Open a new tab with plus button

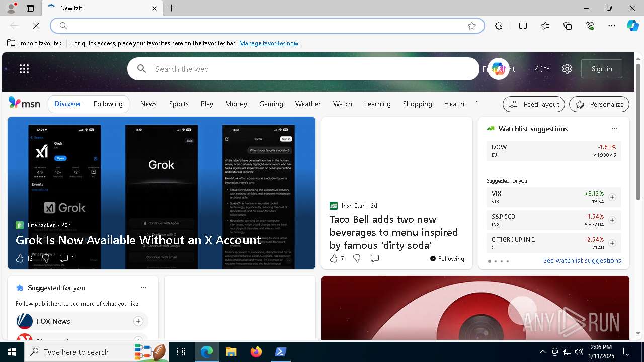click(172, 8)
